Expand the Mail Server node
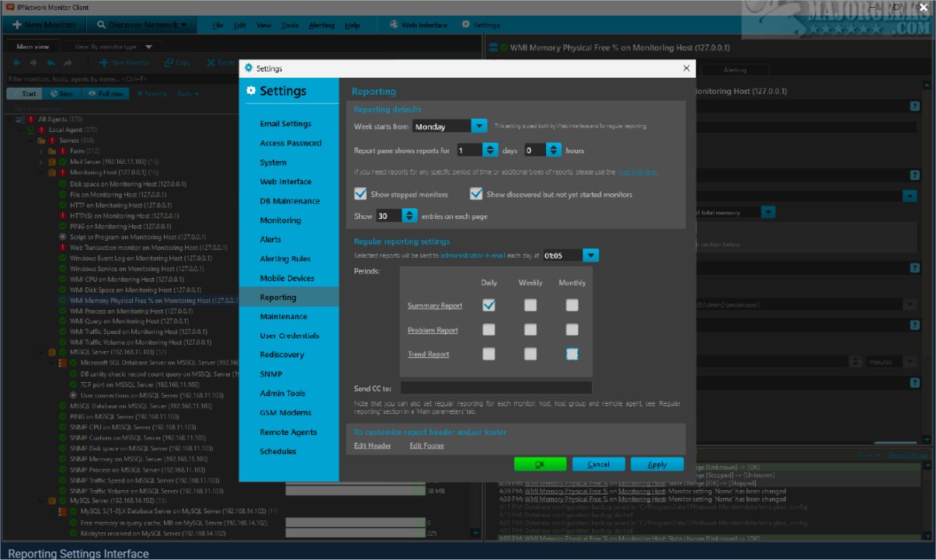Image resolution: width=936 pixels, height=560 pixels. (x=42, y=162)
